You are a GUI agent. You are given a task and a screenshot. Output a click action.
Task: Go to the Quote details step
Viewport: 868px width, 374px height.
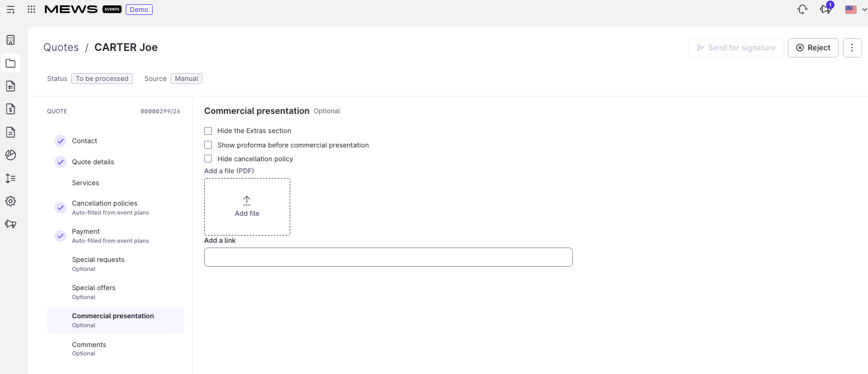(93, 162)
